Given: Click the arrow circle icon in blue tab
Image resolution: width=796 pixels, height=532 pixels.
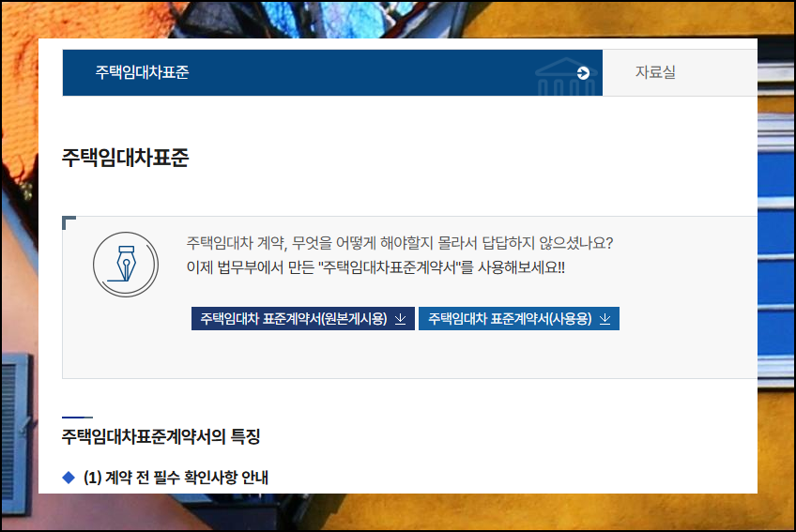Looking at the screenshot, I should (x=583, y=73).
